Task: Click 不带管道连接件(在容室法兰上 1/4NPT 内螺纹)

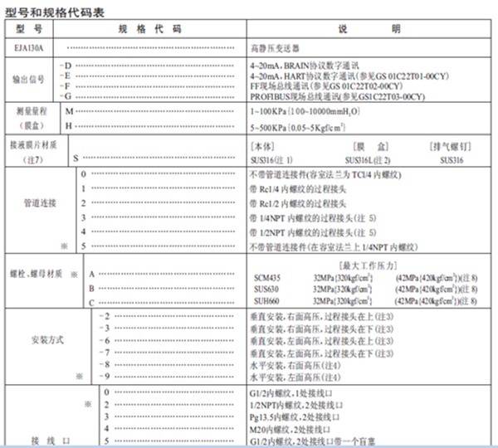Action: (334, 247)
